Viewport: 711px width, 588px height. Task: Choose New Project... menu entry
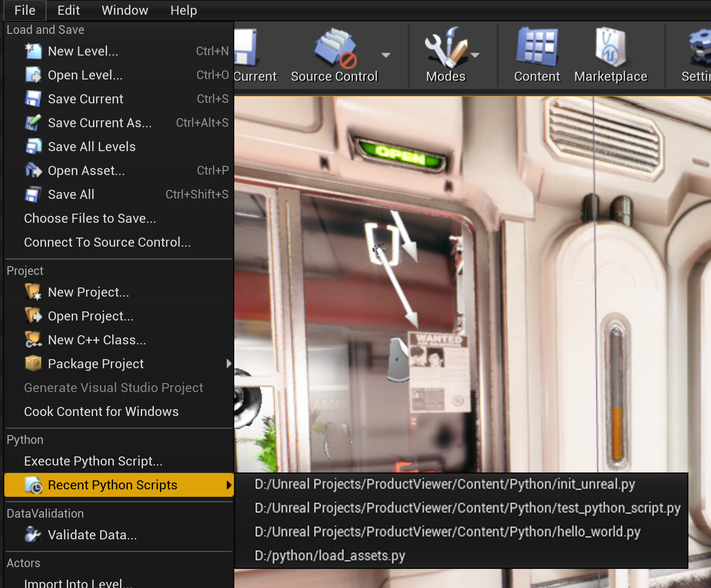pos(119,292)
